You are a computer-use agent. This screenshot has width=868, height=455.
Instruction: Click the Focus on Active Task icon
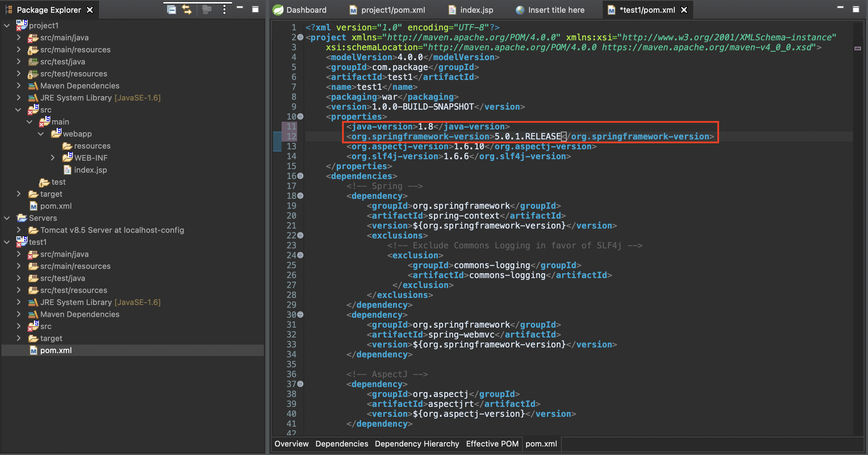(x=207, y=10)
